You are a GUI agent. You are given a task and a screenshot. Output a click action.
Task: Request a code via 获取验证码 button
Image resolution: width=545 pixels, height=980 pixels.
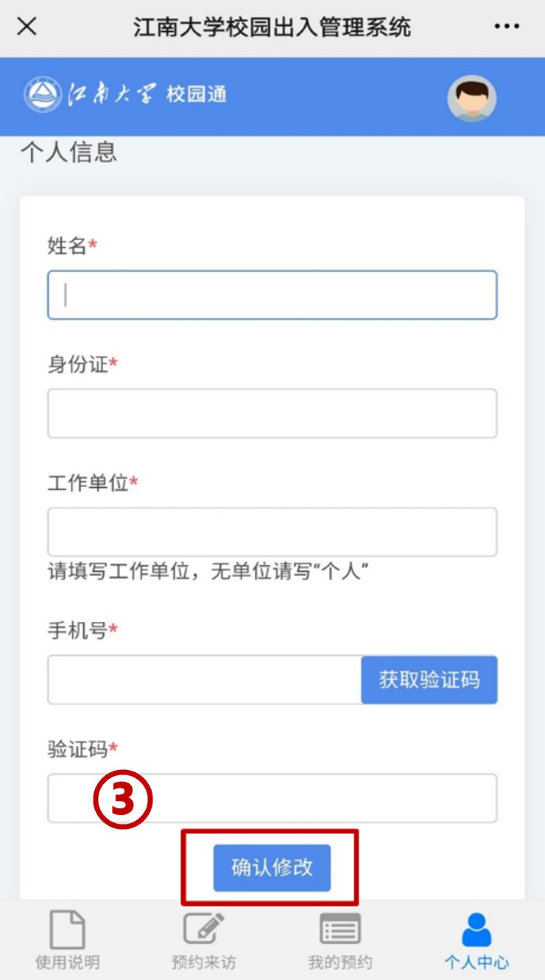(x=429, y=679)
